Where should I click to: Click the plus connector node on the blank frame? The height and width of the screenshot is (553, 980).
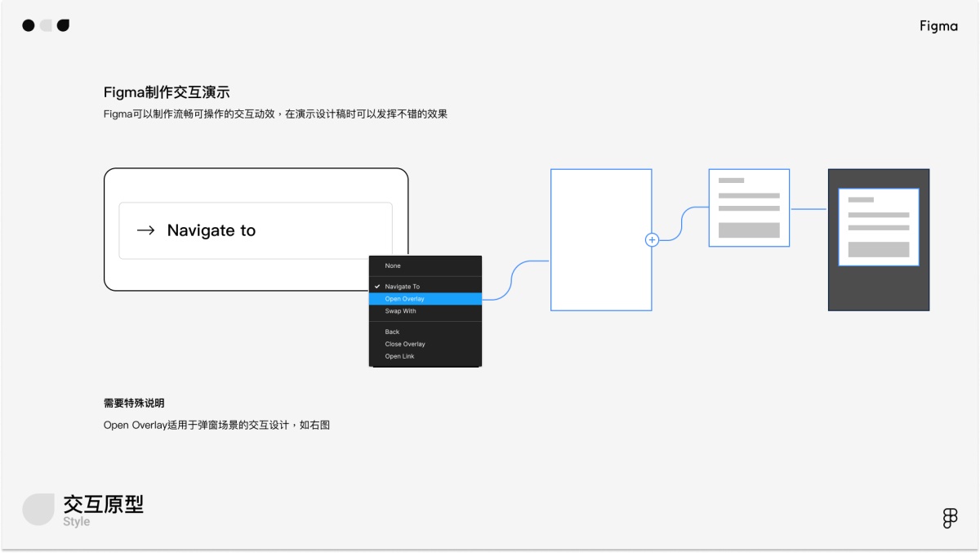tap(652, 240)
